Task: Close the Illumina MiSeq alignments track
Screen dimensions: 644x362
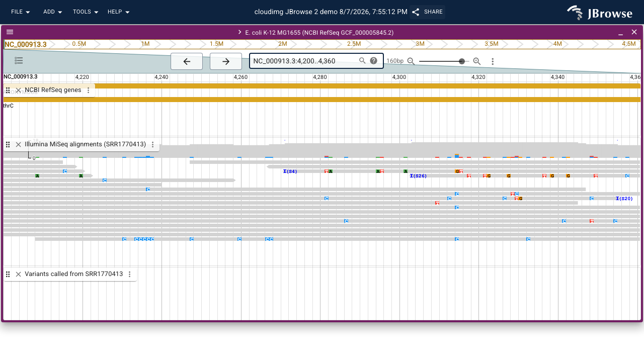Action: pyautogui.click(x=18, y=144)
